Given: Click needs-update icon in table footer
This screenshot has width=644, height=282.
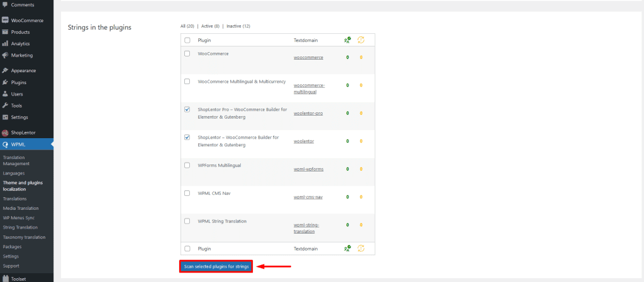Looking at the screenshot, I should point(361,248).
